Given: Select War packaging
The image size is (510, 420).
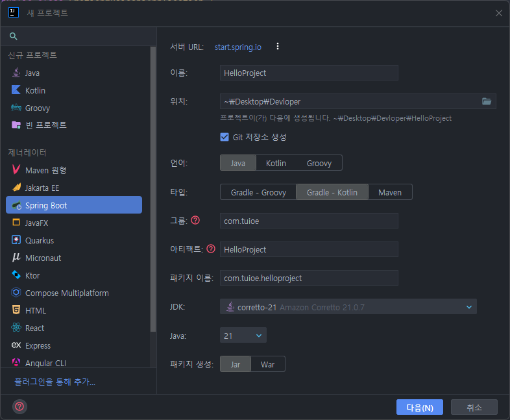Looking at the screenshot, I should click(268, 364).
